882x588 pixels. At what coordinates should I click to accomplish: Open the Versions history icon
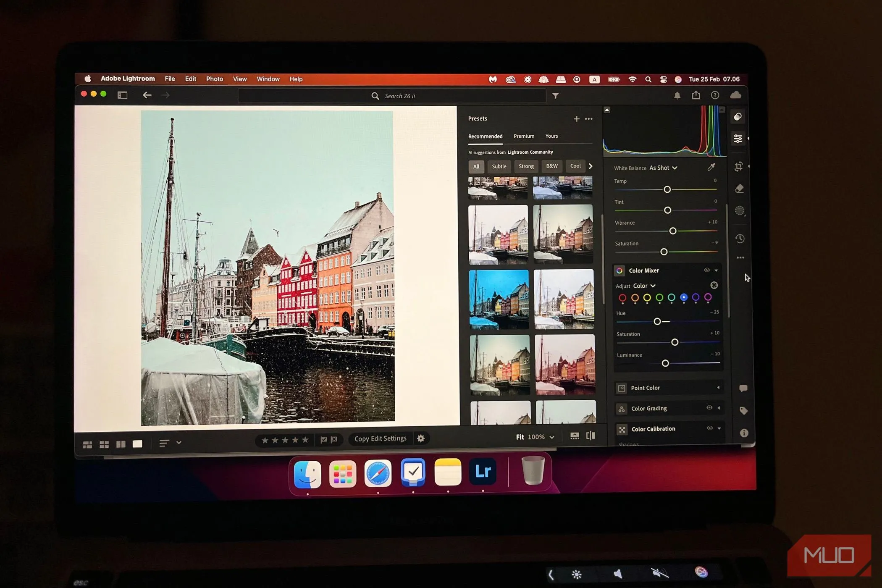pos(740,239)
